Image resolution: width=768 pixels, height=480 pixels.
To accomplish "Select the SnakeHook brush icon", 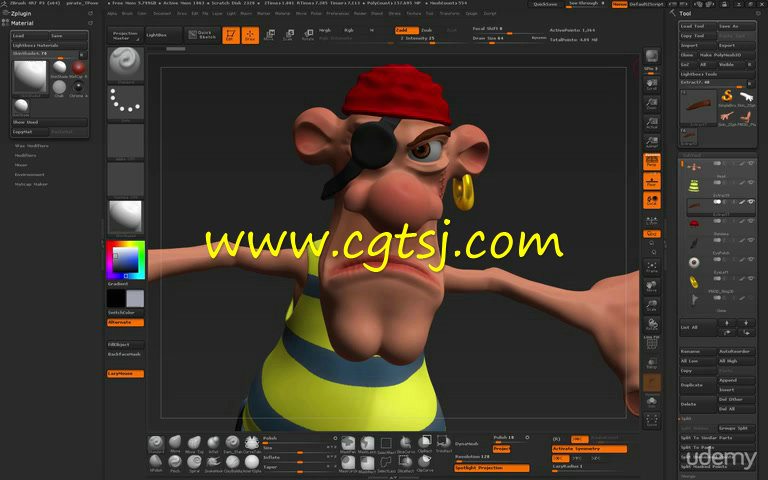I will click(x=213, y=463).
